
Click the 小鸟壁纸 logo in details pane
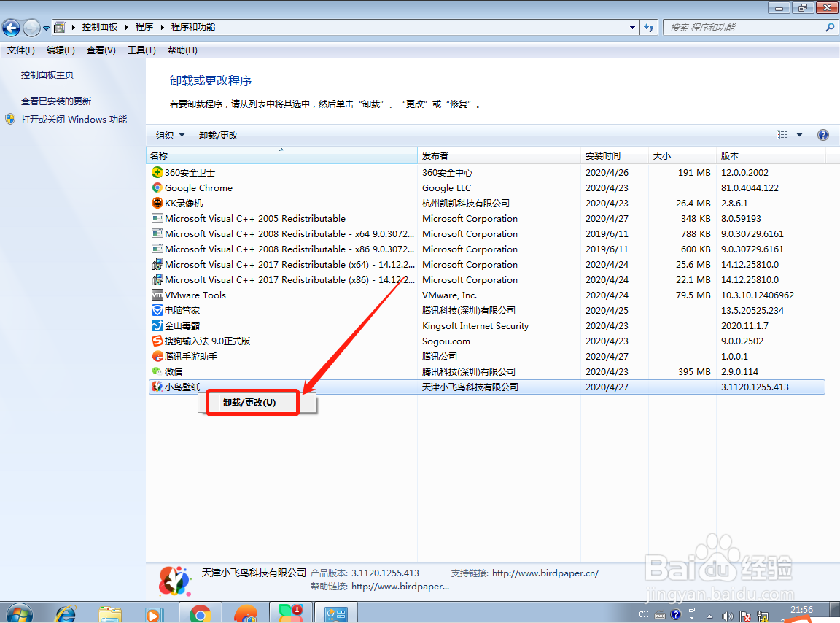174,581
